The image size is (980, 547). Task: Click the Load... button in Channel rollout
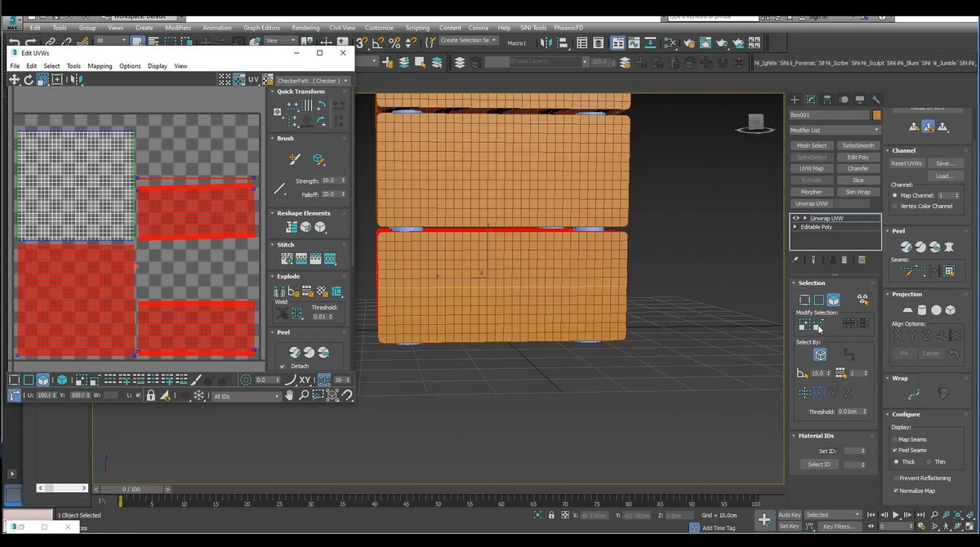tap(945, 176)
